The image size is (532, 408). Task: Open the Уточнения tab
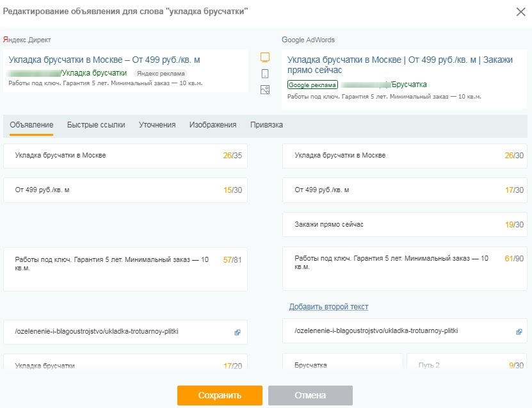(x=157, y=125)
